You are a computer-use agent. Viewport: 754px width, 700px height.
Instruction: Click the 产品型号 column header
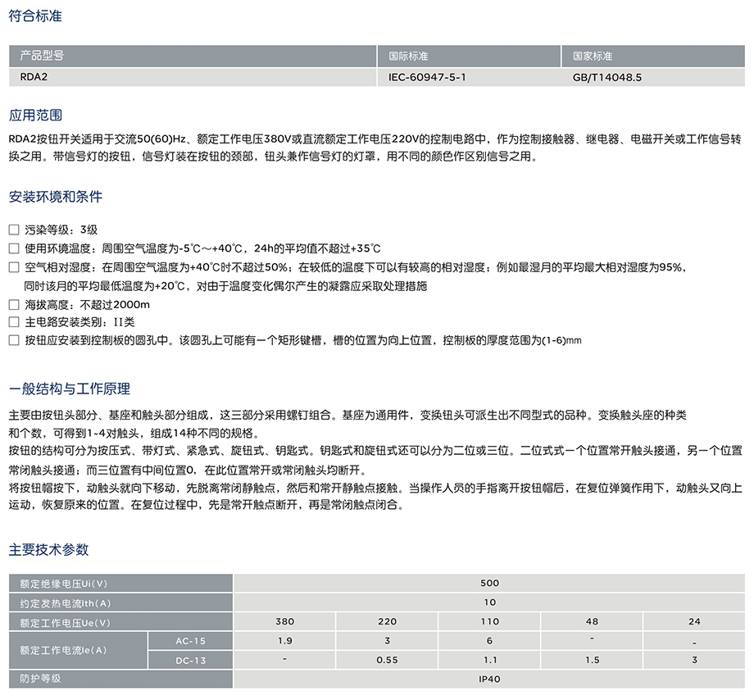42,57
